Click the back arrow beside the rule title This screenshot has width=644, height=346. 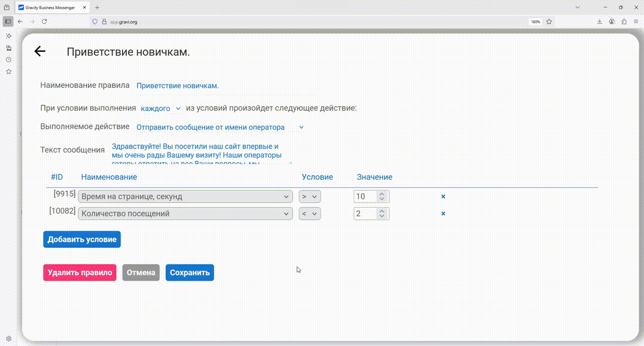[x=39, y=51]
